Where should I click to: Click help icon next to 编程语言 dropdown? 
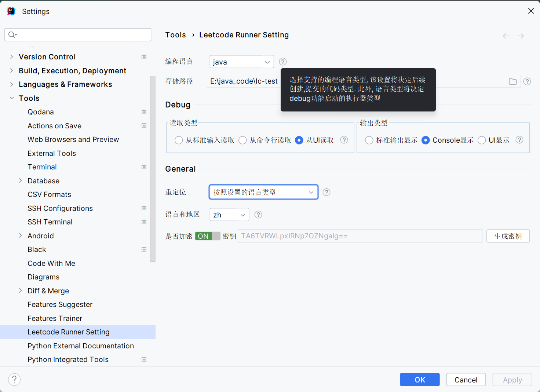(x=283, y=62)
